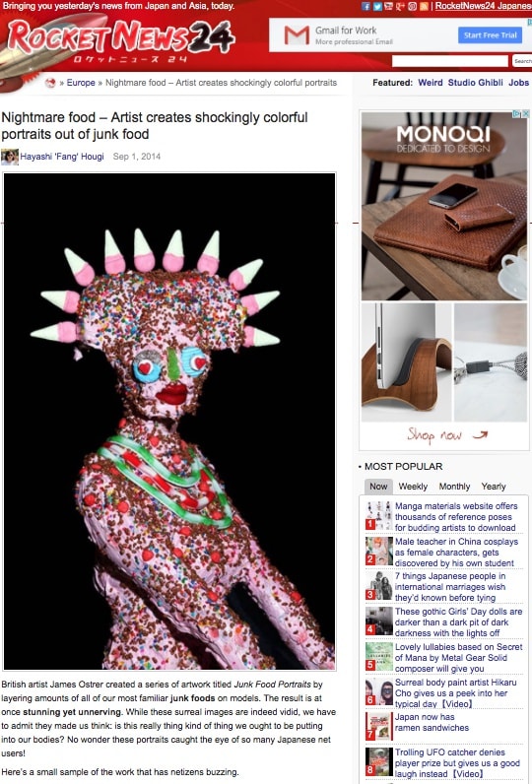Click the RocketNews24 logo
Image resolution: width=532 pixels, height=784 pixels.
point(120,40)
